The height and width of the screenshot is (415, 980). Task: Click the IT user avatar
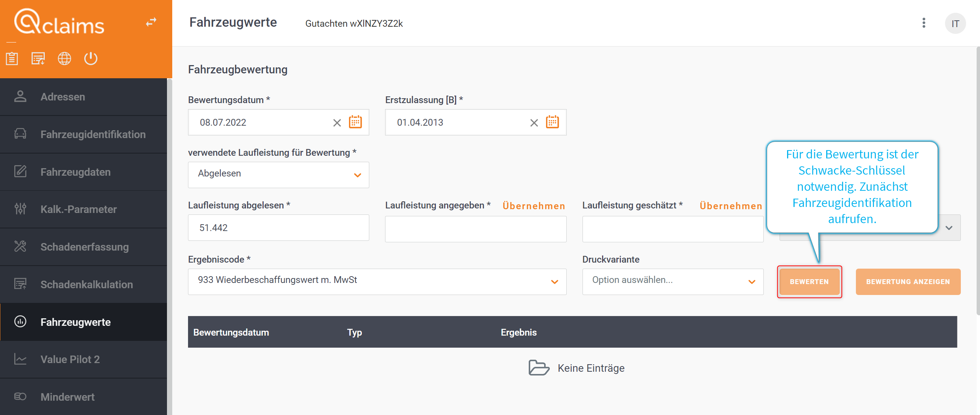point(955,24)
